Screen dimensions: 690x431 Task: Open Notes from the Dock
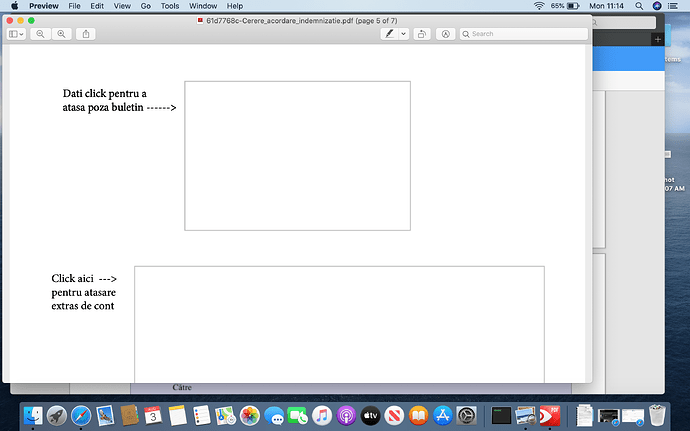pyautogui.click(x=178, y=415)
